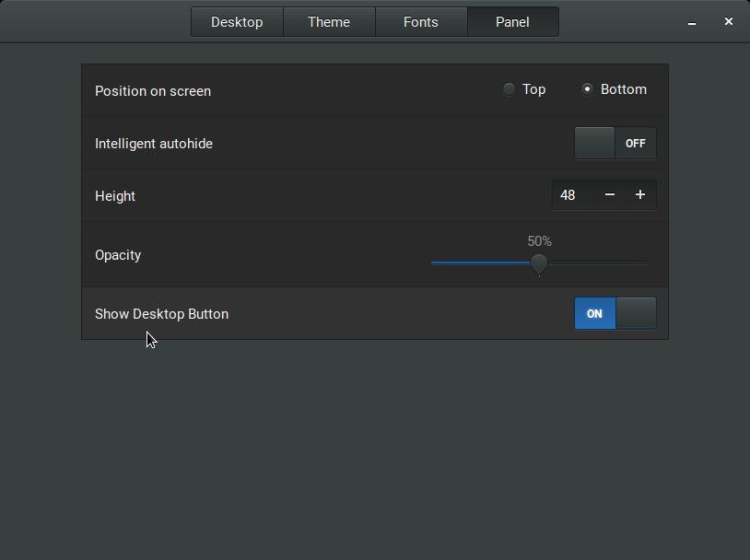This screenshot has height=560, width=750.
Task: Click inside the Height value field
Action: click(571, 195)
